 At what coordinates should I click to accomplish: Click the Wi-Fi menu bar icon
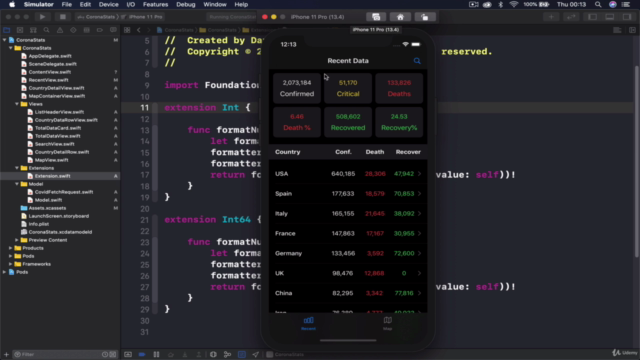click(514, 4)
